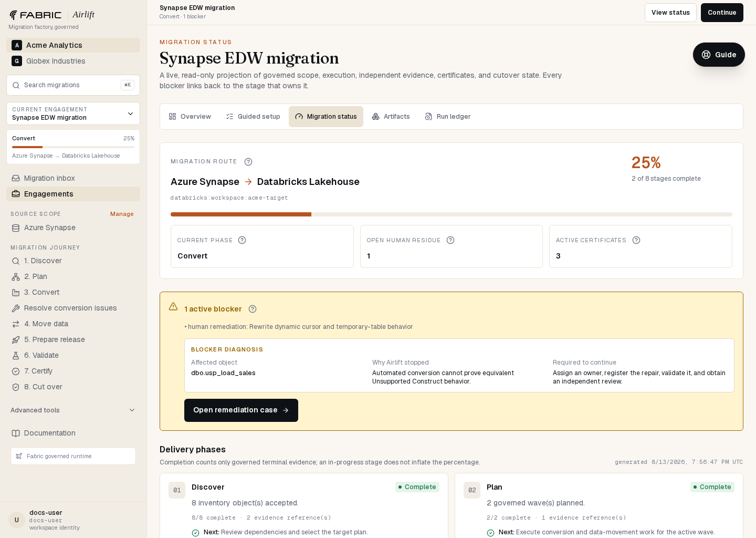This screenshot has width=756, height=538.
Task: Click the Documentation book icon
Action: [16, 433]
